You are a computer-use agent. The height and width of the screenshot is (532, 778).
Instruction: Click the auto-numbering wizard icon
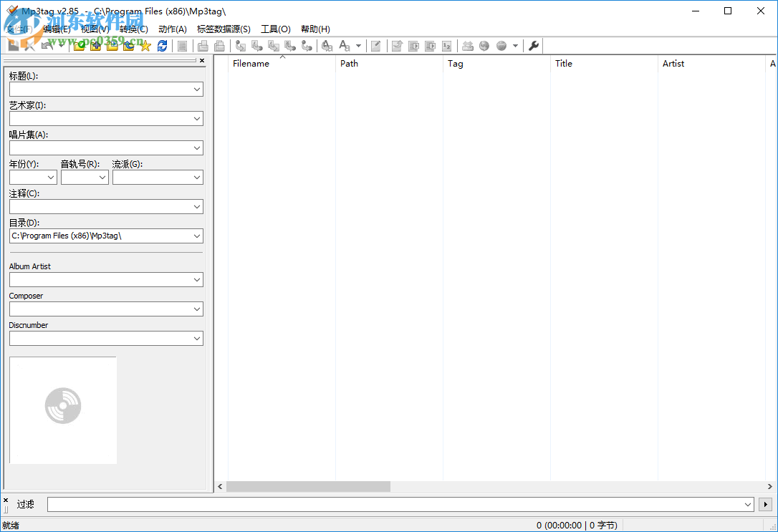(447, 46)
